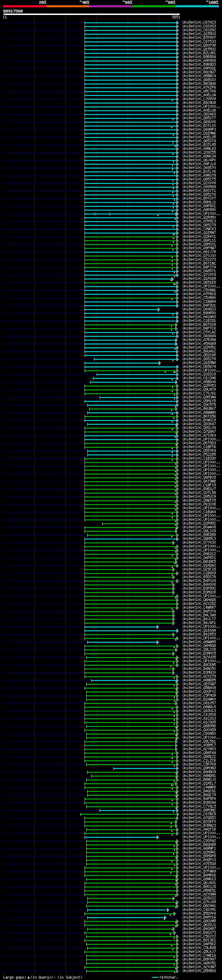The width and height of the screenshot is (222, 980).
Task: Choose the UniRef100_Q8NK13 hit
Action: tap(199, 879)
